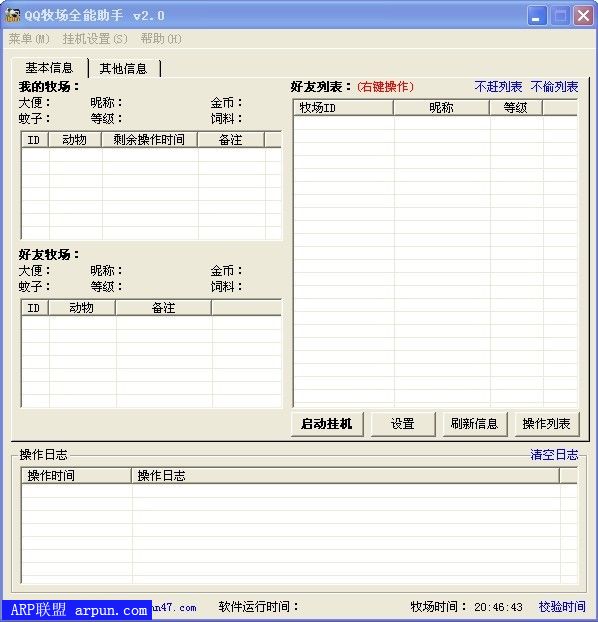The image size is (598, 622).
Task: Open the 帮助(H) menu
Action: (161, 39)
